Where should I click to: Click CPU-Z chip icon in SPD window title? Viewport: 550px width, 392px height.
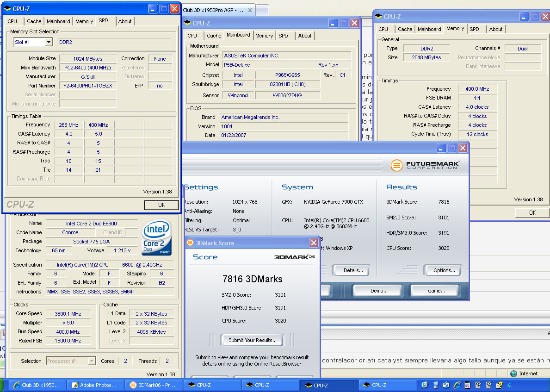point(6,9)
